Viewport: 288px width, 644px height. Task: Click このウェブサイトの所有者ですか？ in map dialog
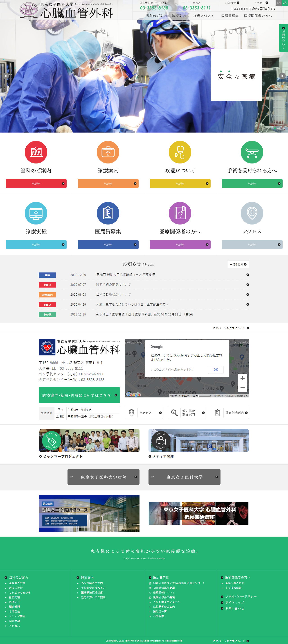pos(172,370)
